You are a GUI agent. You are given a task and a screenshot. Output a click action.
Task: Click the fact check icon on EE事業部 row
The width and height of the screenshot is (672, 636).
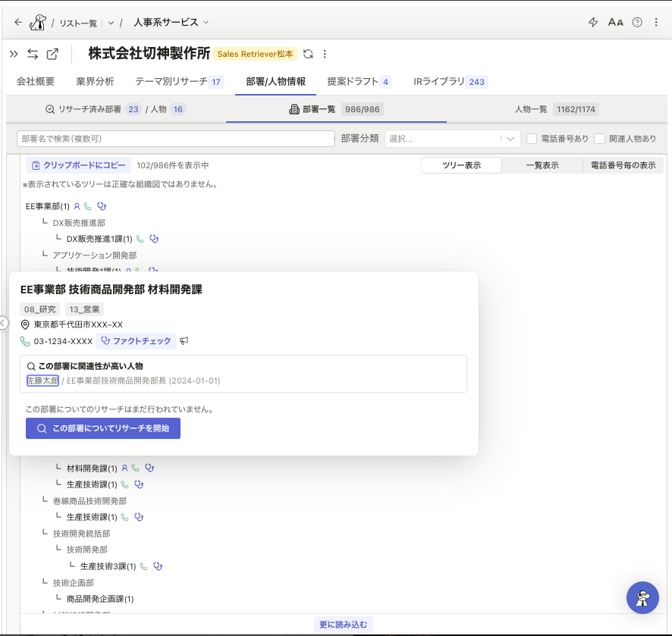[102, 206]
